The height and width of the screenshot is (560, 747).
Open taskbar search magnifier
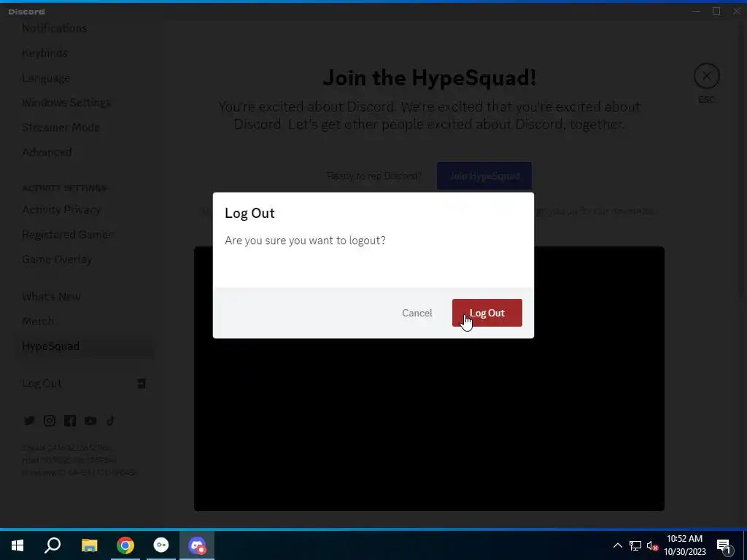(53, 545)
